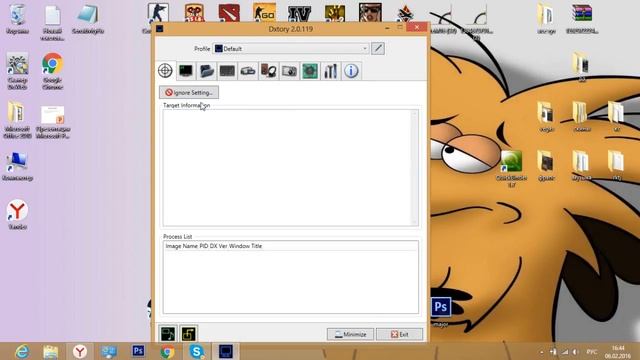Click the audio-monitor icon at Dxtory bottom left

pos(168,333)
